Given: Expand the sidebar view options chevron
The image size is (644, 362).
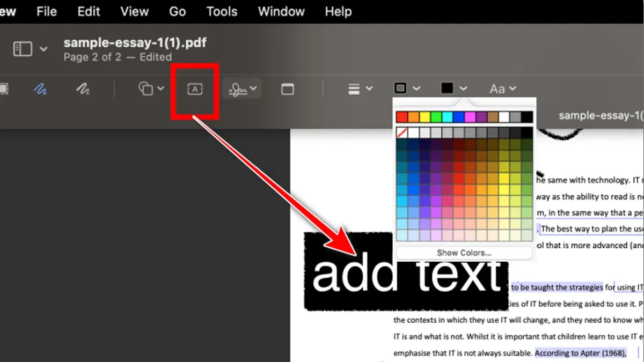Looking at the screenshot, I should [43, 49].
